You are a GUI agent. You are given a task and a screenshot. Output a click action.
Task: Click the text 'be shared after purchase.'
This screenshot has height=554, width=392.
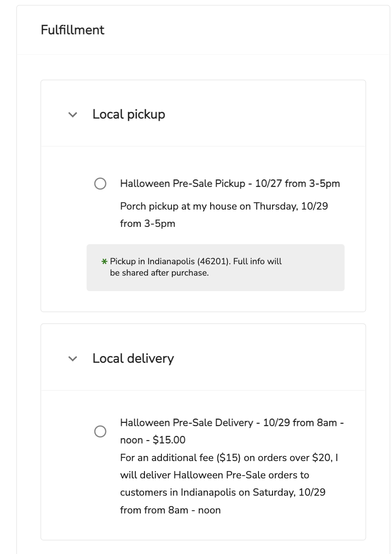(159, 273)
